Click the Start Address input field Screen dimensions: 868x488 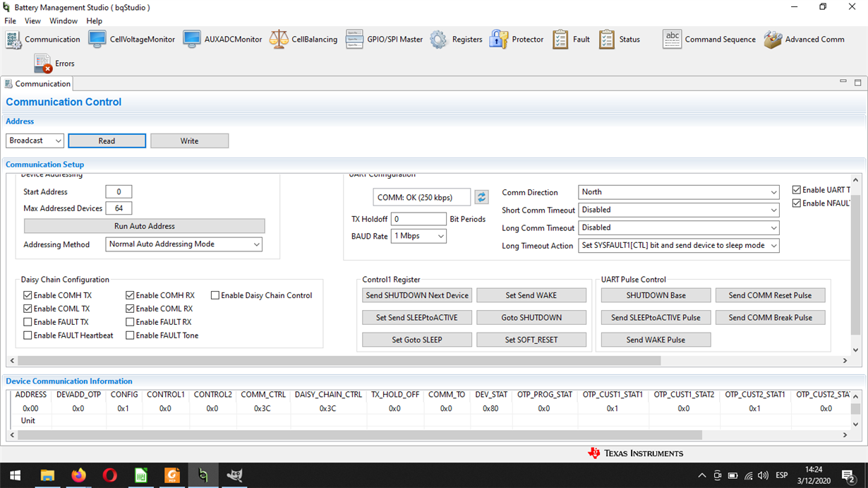(x=119, y=192)
